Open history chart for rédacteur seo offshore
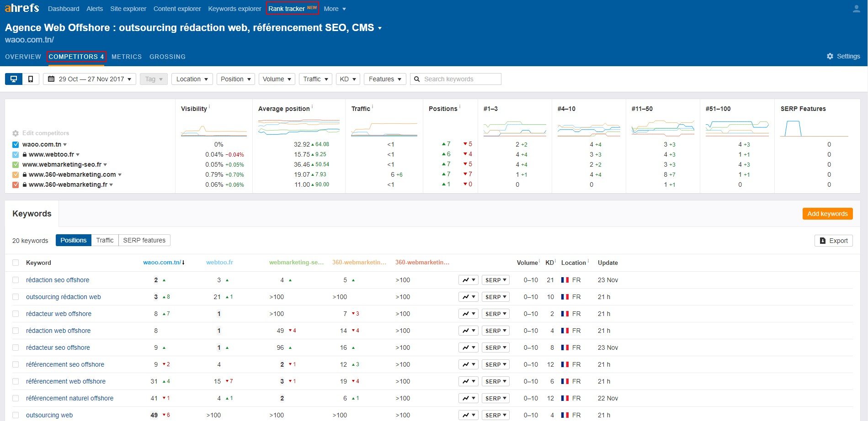868x421 pixels. (x=469, y=347)
